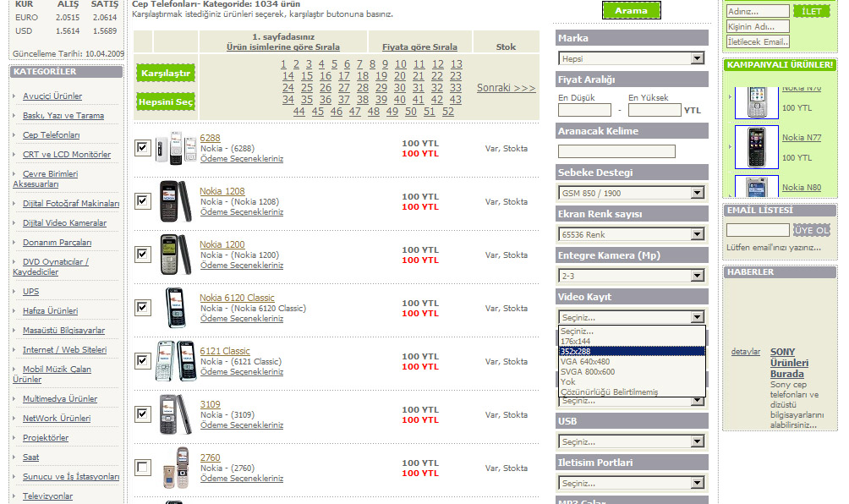
Task: Open the Televizyonlar category
Action: (47, 496)
